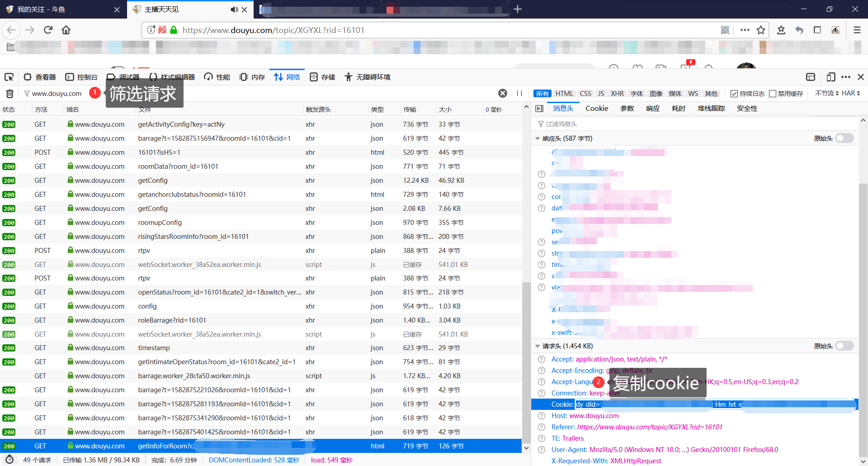Open the 性能 devtools tab
This screenshot has height=466, width=868.
217,77
